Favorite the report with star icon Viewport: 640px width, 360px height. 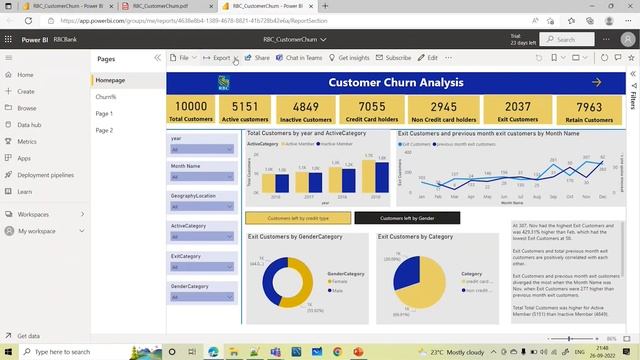pos(631,58)
